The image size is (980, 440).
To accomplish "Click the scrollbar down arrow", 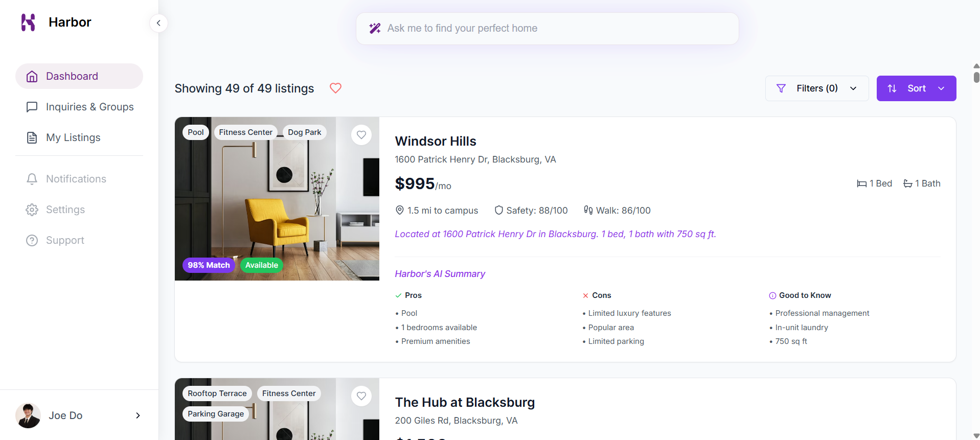I will pos(976,436).
